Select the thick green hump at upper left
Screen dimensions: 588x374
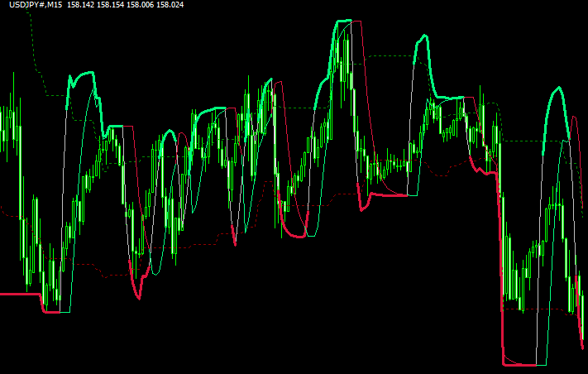point(83,76)
